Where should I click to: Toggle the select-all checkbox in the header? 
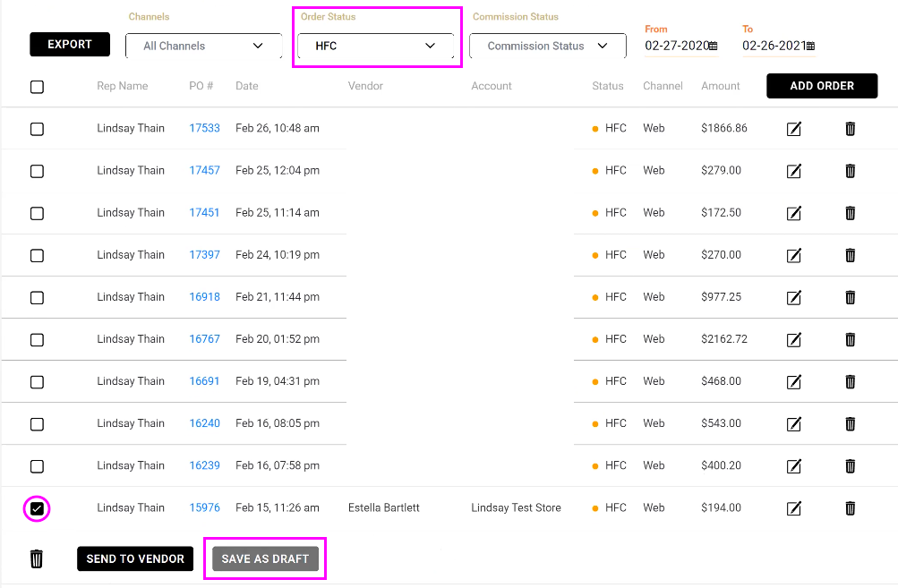tap(37, 87)
